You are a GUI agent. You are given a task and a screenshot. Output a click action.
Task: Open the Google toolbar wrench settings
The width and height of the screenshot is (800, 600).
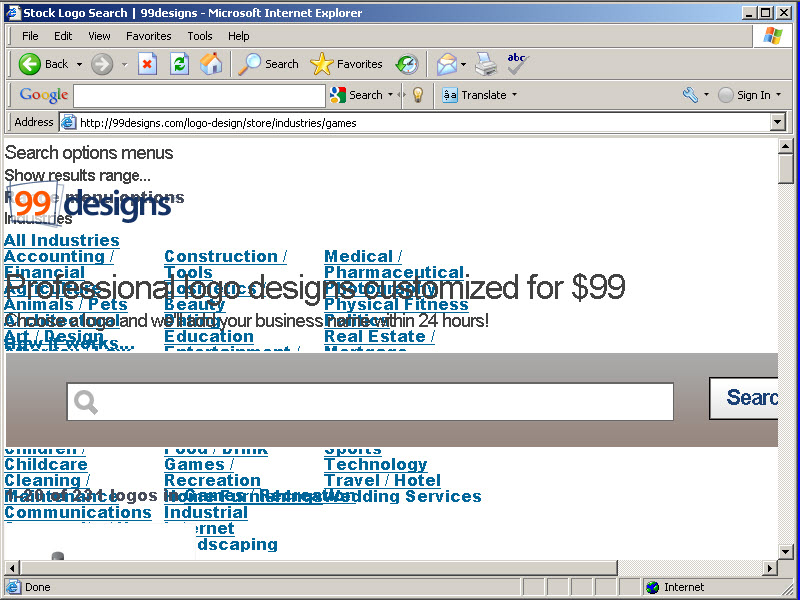[x=690, y=95]
